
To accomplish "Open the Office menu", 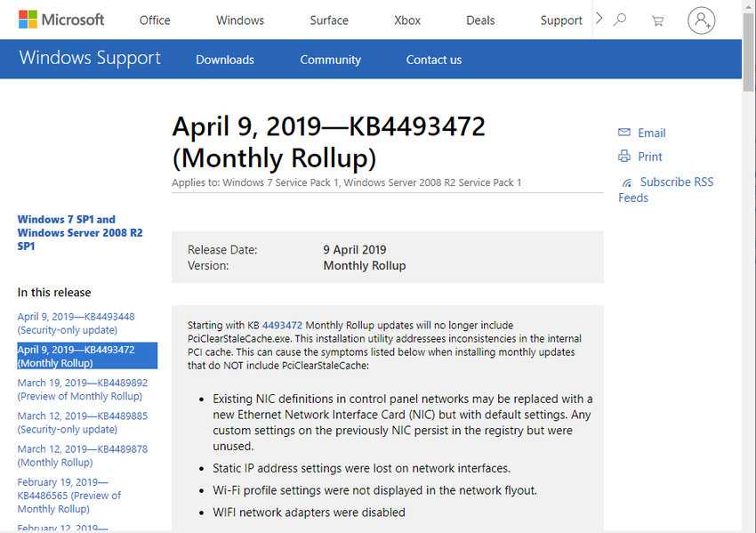I will [x=155, y=20].
